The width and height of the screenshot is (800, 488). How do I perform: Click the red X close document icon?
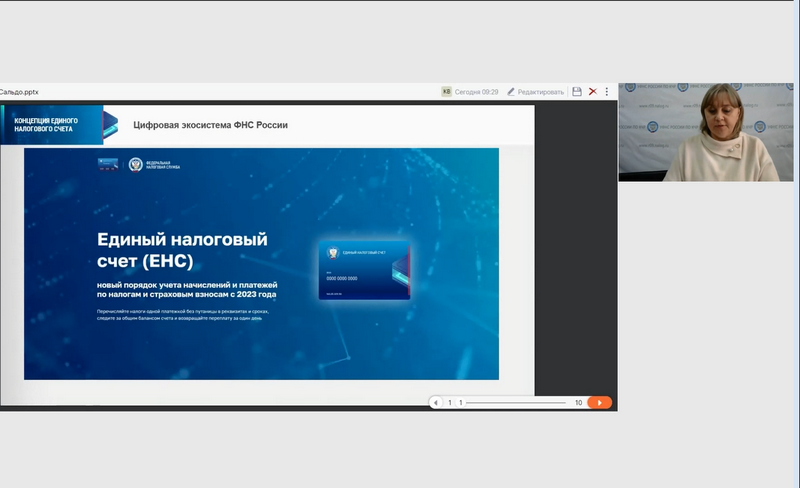[592, 92]
